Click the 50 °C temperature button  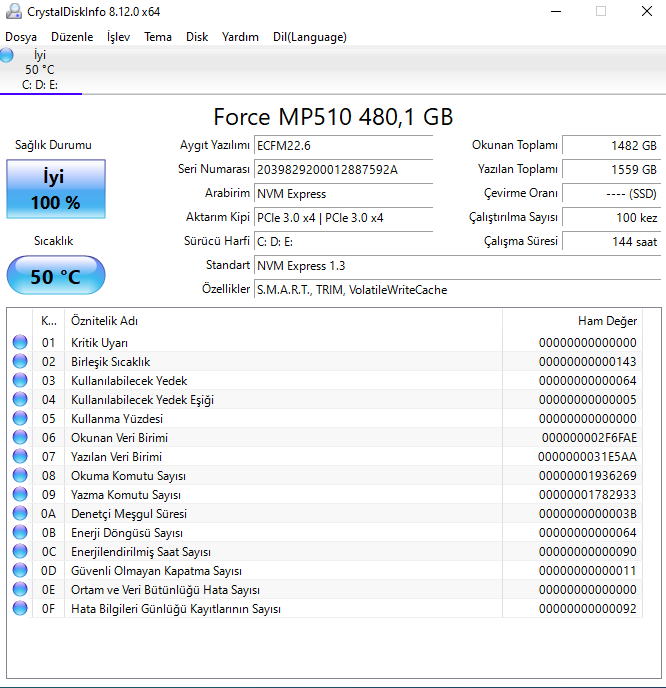tap(56, 276)
